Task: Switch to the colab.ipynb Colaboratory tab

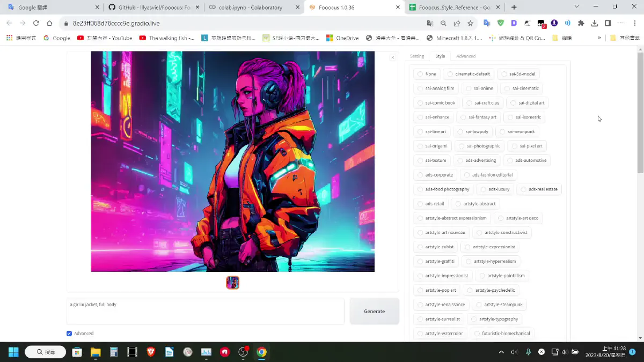Action: (253, 8)
